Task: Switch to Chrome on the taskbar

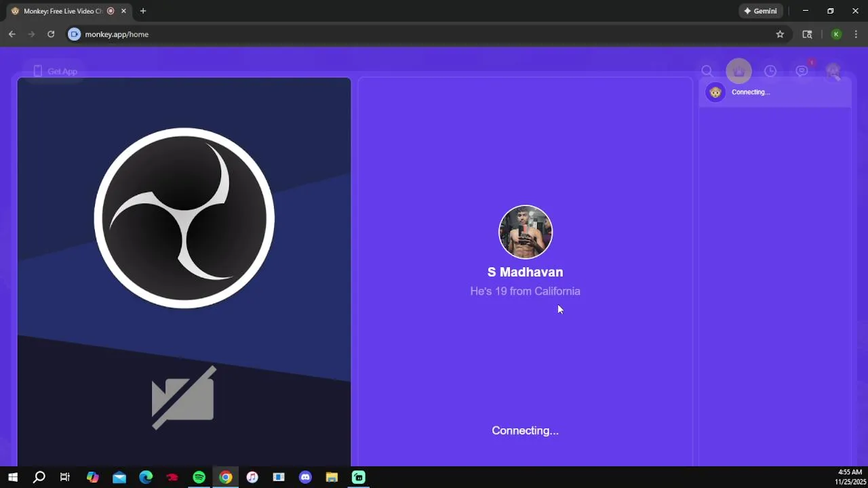Action: coord(226,477)
